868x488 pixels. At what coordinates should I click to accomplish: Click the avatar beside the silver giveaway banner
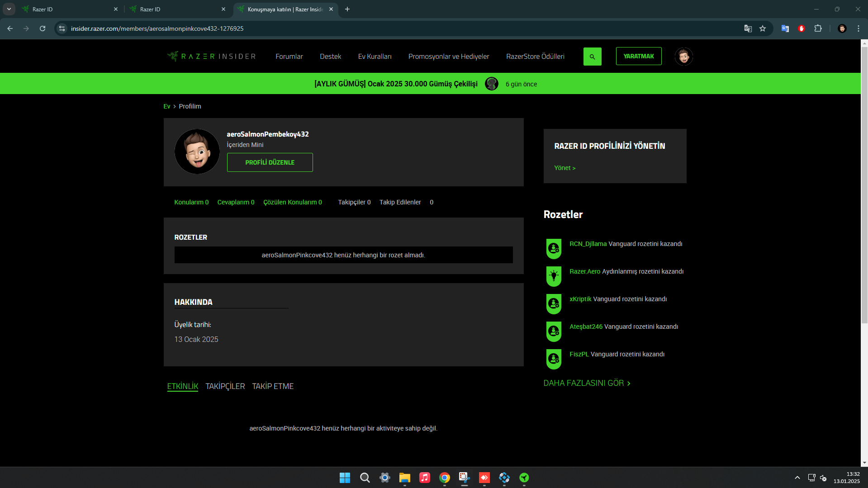[491, 84]
